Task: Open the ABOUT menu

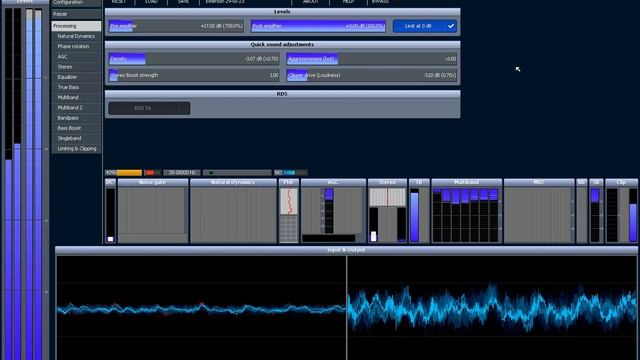Action: 311,2
